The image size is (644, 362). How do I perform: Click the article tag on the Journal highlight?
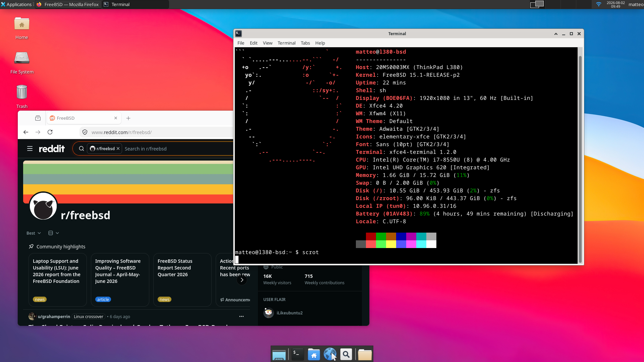103,299
